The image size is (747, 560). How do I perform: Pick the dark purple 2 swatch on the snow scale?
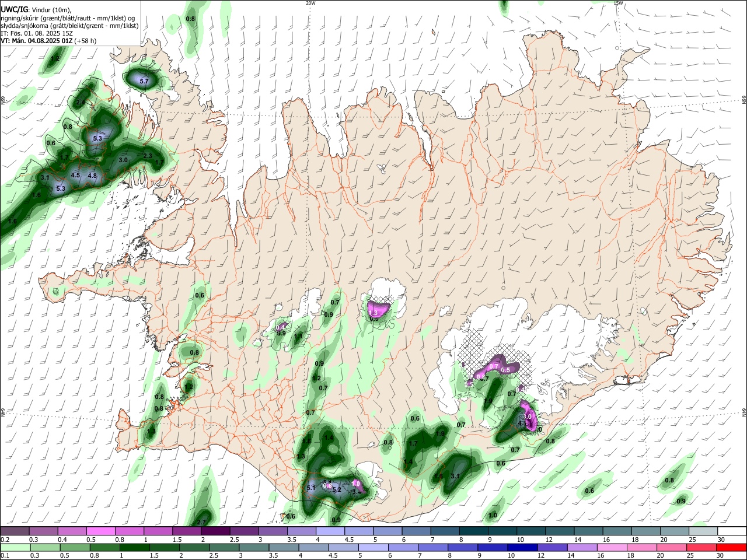tap(215, 531)
